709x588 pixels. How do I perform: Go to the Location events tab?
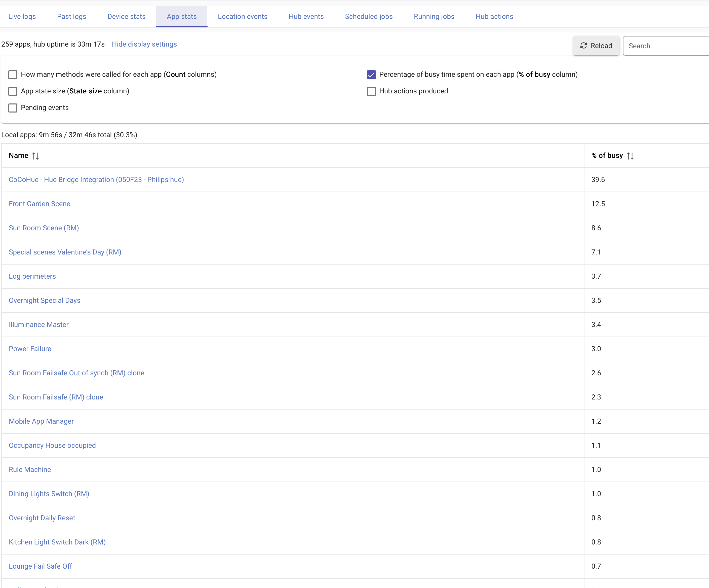242,17
